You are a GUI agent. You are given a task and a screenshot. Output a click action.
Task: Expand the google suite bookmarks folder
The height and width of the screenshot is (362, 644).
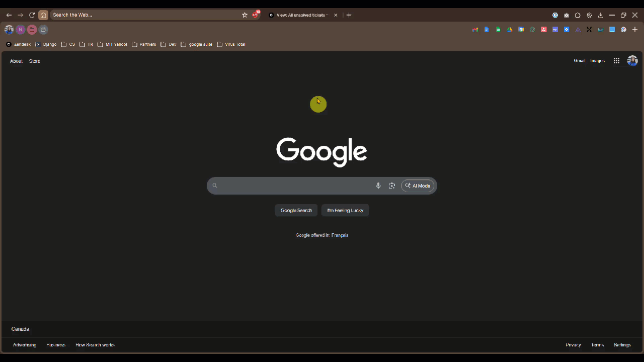point(197,44)
